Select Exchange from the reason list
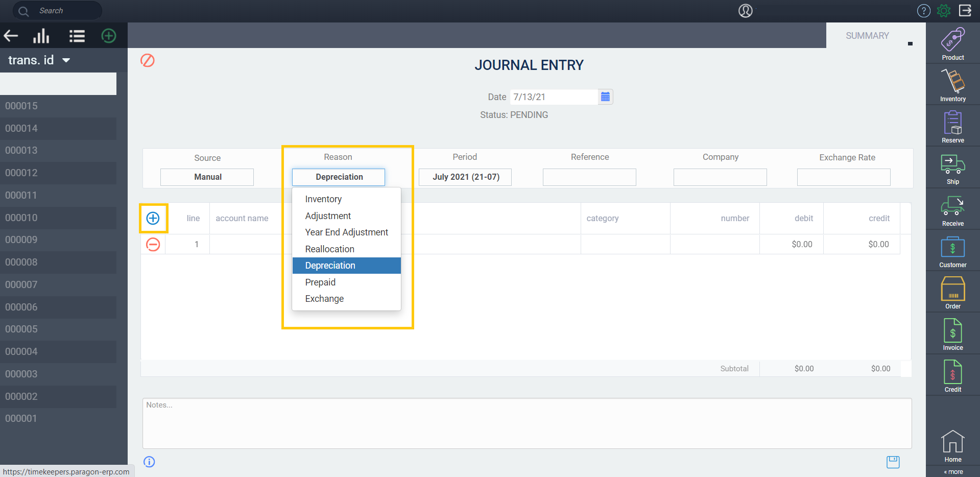980x477 pixels. [x=346, y=299]
